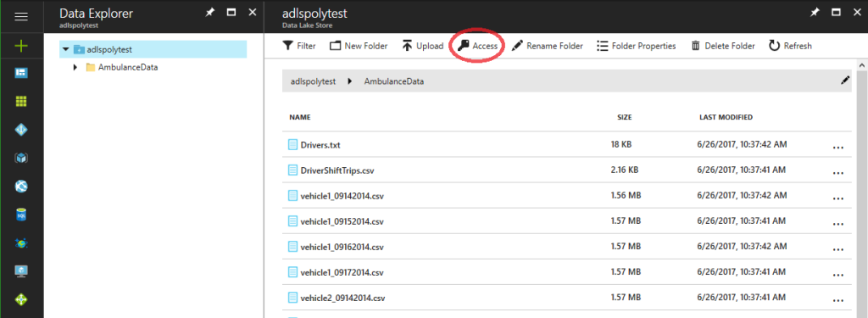The height and width of the screenshot is (318, 868).
Task: Click AmbulanceData in the breadcrumb
Action: click(x=394, y=81)
